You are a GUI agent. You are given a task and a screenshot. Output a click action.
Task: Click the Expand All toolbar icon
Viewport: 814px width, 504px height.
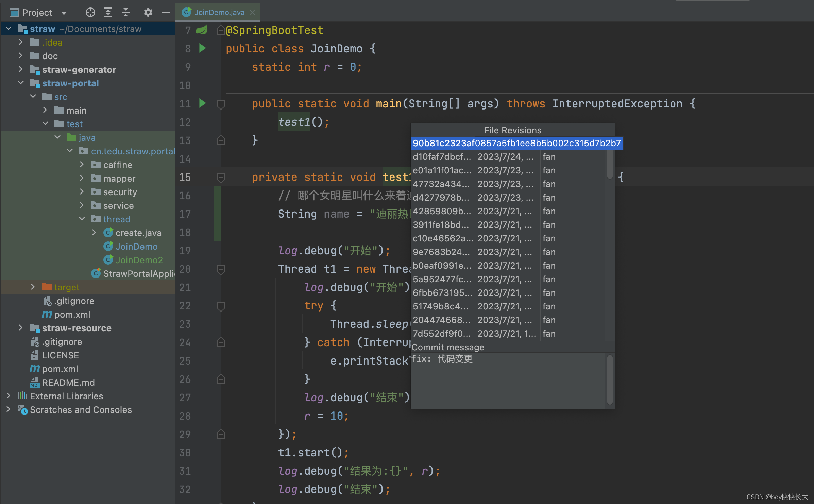point(108,13)
